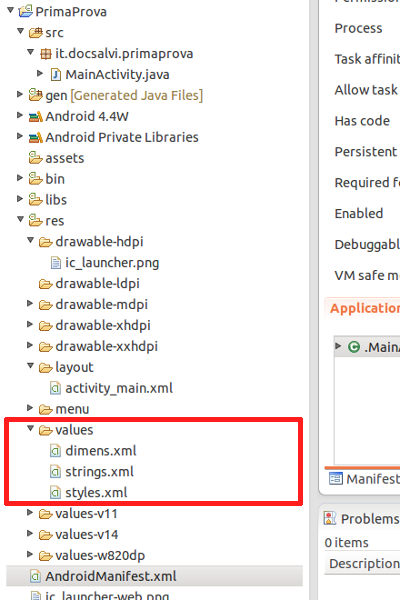This screenshot has width=400, height=600.
Task: Click the Description column header
Action: [364, 563]
